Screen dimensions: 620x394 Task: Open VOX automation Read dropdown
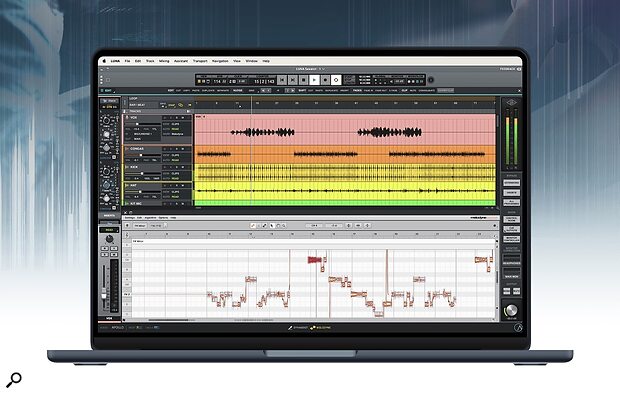point(176,129)
